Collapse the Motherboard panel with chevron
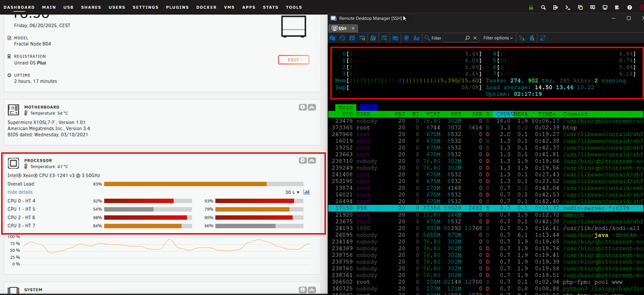Viewport: 644px width, 295px height. (312, 107)
